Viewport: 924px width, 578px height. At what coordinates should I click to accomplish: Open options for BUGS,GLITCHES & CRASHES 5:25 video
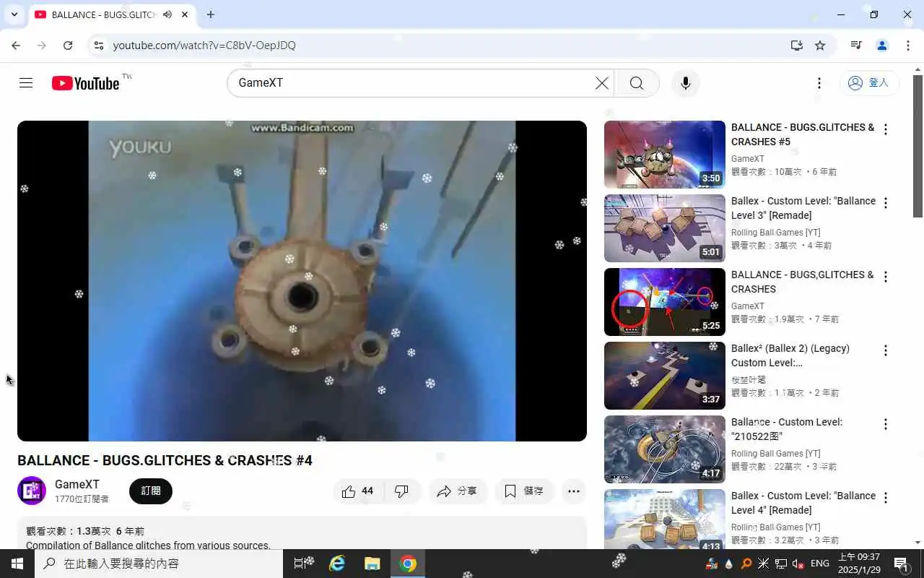886,277
